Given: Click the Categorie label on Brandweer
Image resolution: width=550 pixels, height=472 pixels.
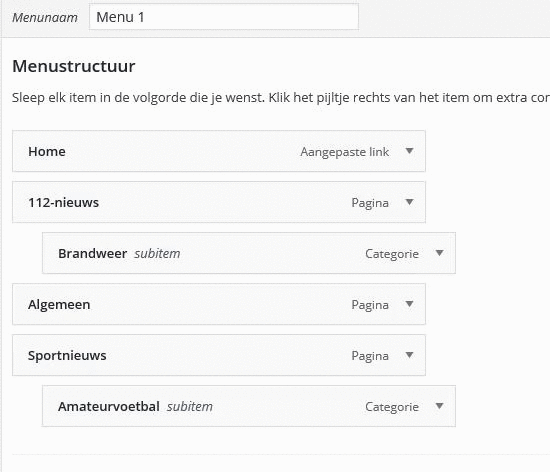Looking at the screenshot, I should [392, 254].
